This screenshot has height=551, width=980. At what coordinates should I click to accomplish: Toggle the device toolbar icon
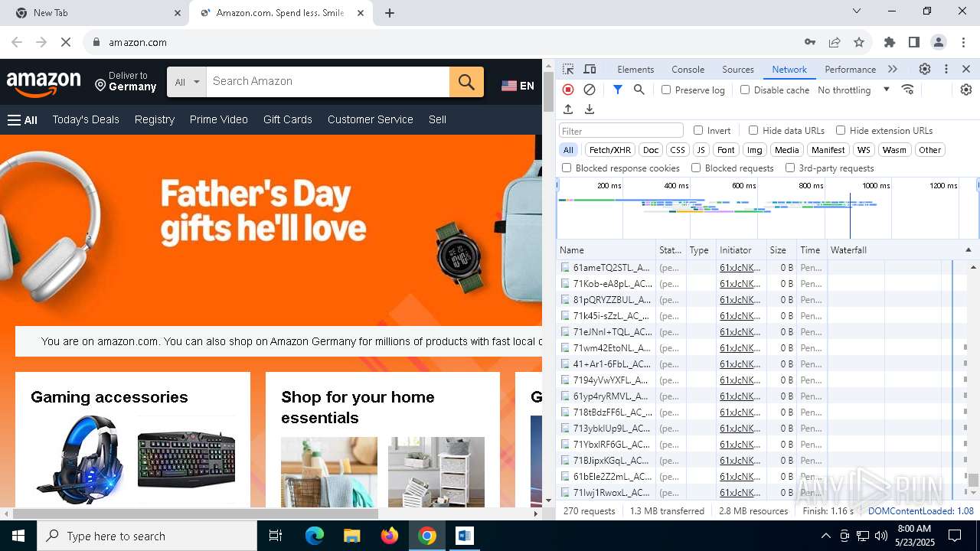[x=590, y=69]
